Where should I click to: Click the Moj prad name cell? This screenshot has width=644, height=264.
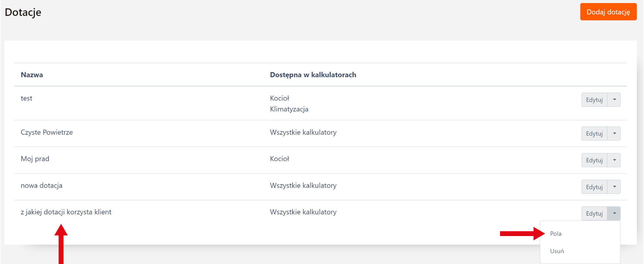(35, 159)
